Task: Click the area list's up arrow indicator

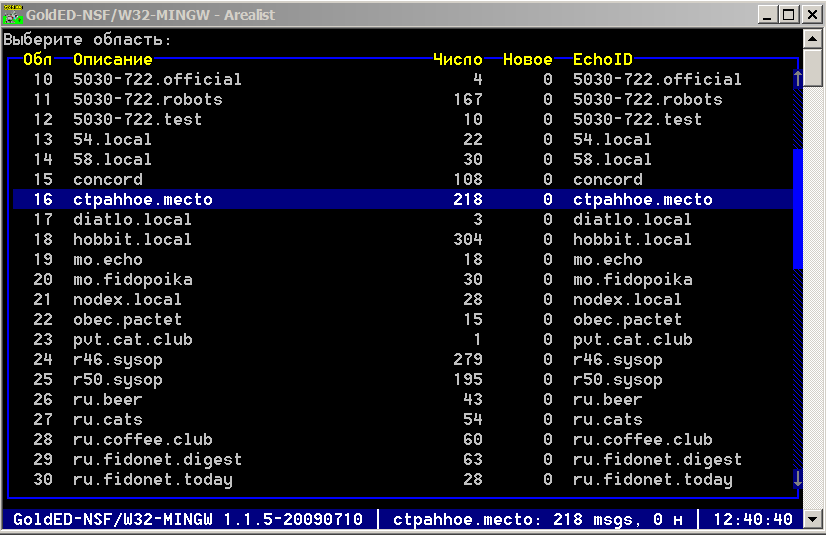Action: [x=797, y=79]
